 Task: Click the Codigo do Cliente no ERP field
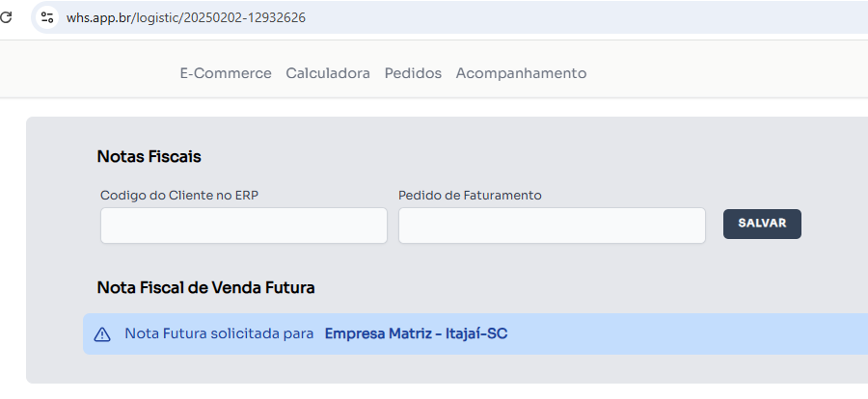point(243,226)
